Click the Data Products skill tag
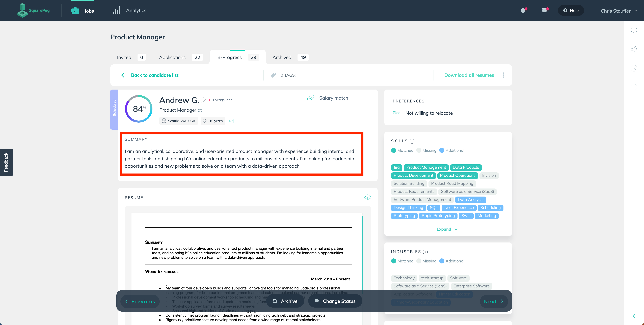This screenshot has width=644, height=325. [x=466, y=168]
